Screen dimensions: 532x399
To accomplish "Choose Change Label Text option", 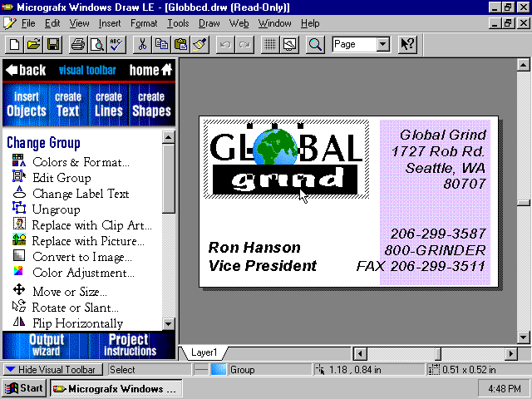I will click(71, 194).
